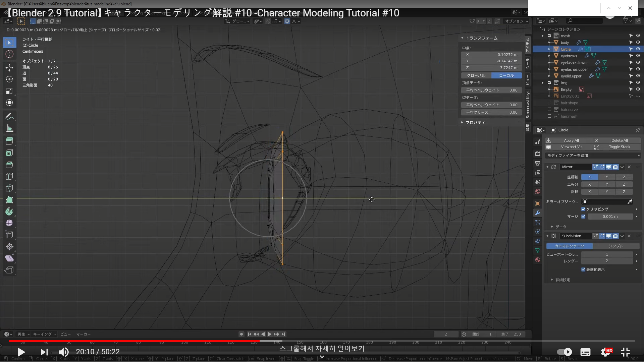The image size is (644, 362).
Task: Collapse the Subdivision modifier panel
Action: tap(547, 236)
